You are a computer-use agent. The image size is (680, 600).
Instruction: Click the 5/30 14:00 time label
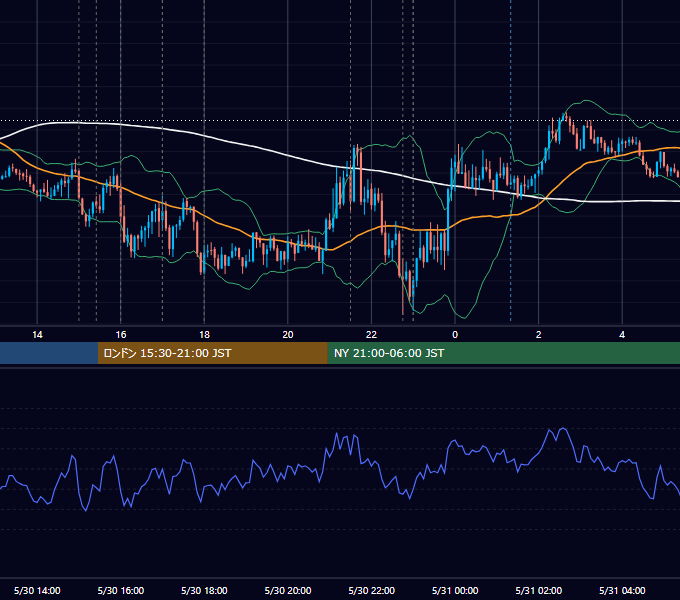[37, 590]
